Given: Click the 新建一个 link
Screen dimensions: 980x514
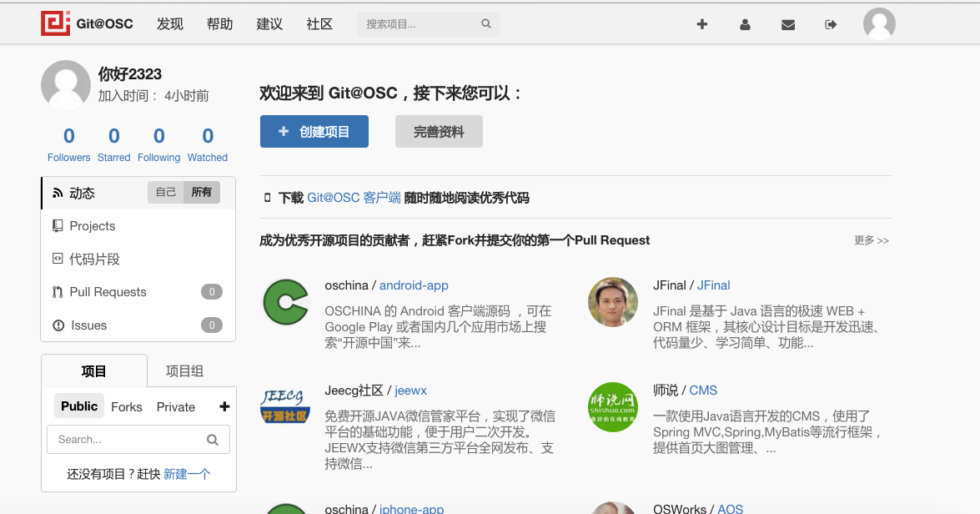Looking at the screenshot, I should point(187,474).
